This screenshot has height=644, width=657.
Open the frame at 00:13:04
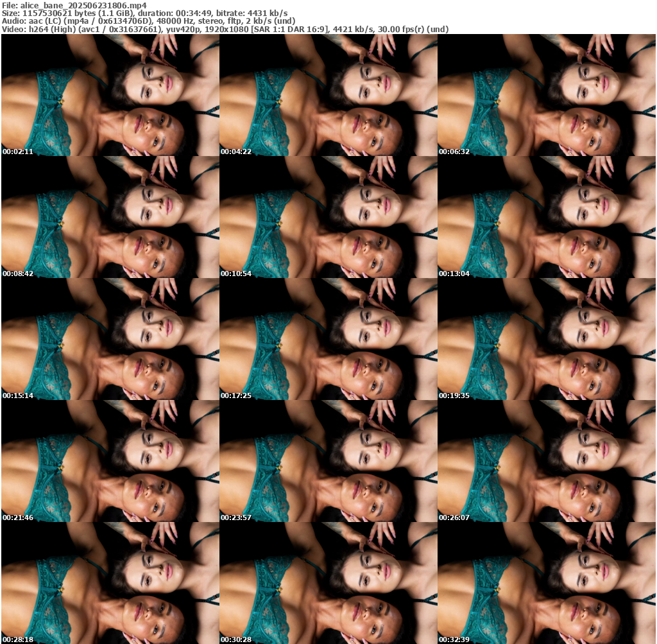[x=547, y=217]
